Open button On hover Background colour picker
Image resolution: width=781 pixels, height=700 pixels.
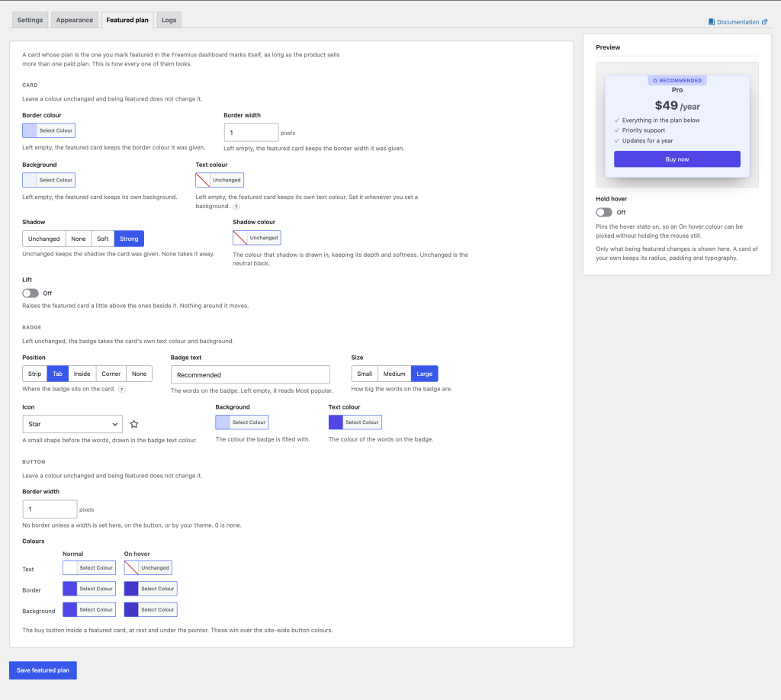[x=150, y=609]
